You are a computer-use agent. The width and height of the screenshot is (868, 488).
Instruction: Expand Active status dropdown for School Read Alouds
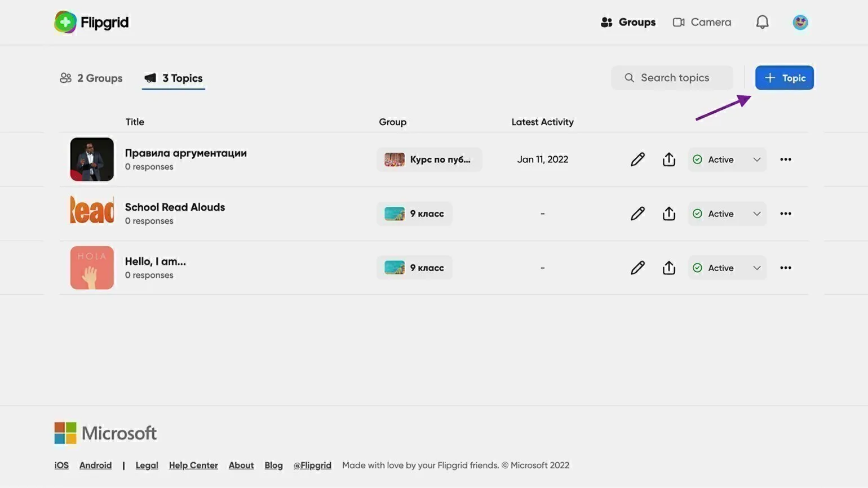coord(756,214)
